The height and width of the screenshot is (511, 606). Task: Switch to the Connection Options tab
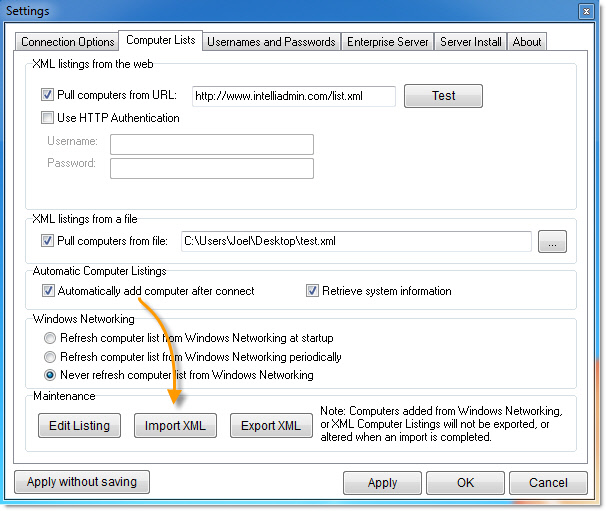point(67,42)
